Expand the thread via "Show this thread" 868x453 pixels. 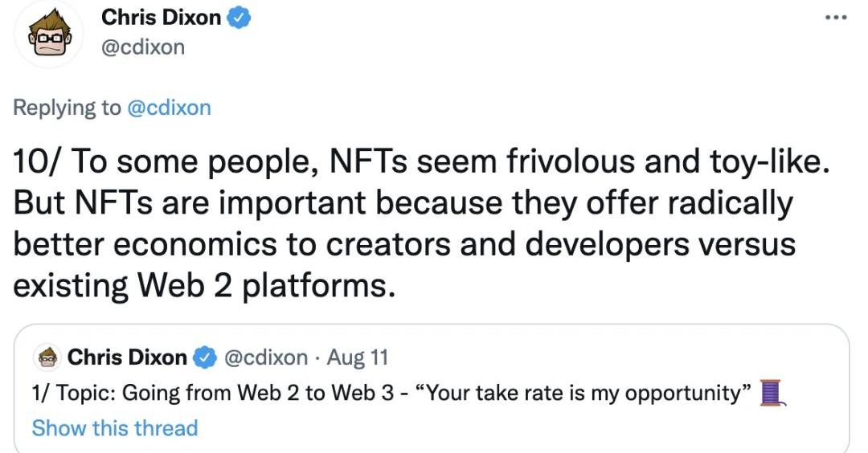pyautogui.click(x=115, y=427)
